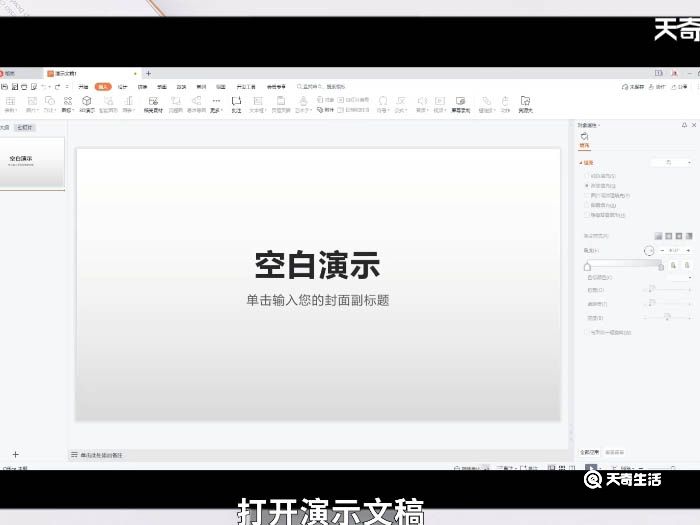Open the premium resources tool
The image size is (700, 525).
pos(153,104)
